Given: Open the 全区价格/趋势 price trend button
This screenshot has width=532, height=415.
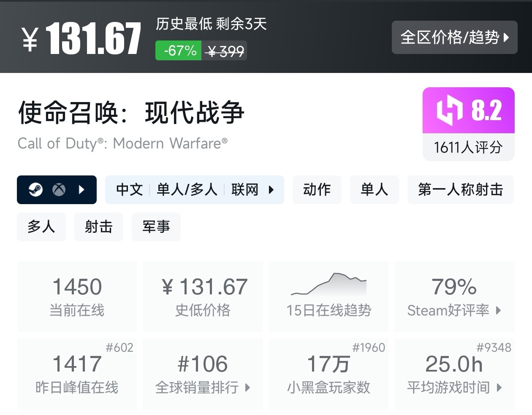Looking at the screenshot, I should point(454,37).
